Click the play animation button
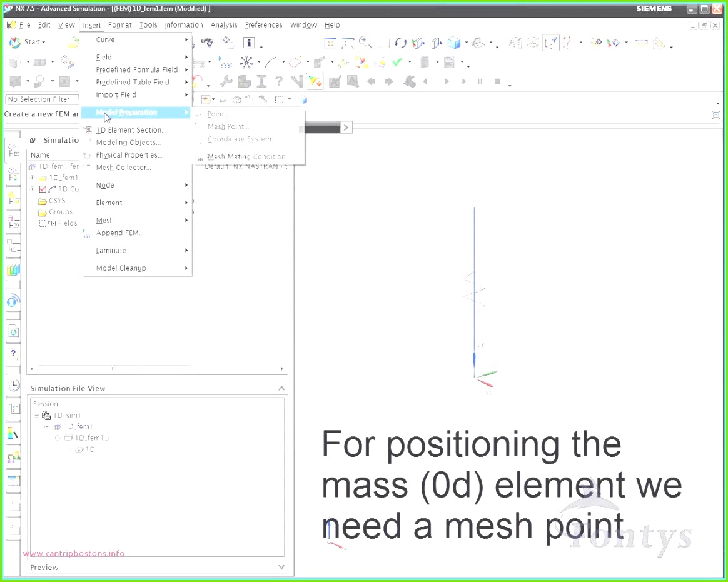The width and height of the screenshot is (728, 582). [463, 81]
